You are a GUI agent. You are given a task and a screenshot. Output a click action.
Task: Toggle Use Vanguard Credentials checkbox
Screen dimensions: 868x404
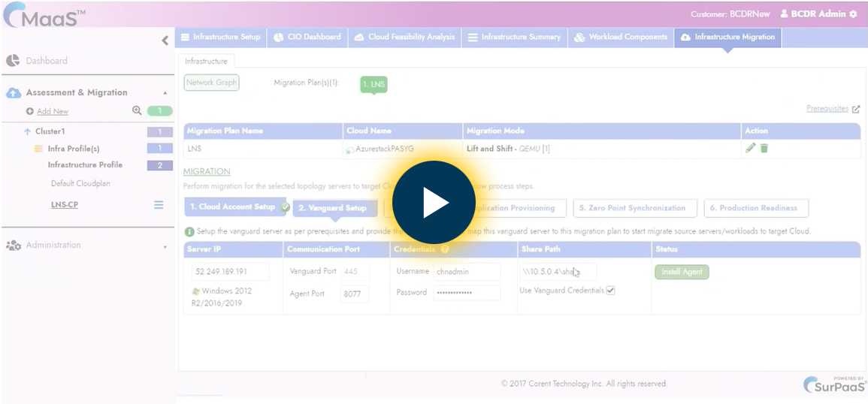point(610,291)
